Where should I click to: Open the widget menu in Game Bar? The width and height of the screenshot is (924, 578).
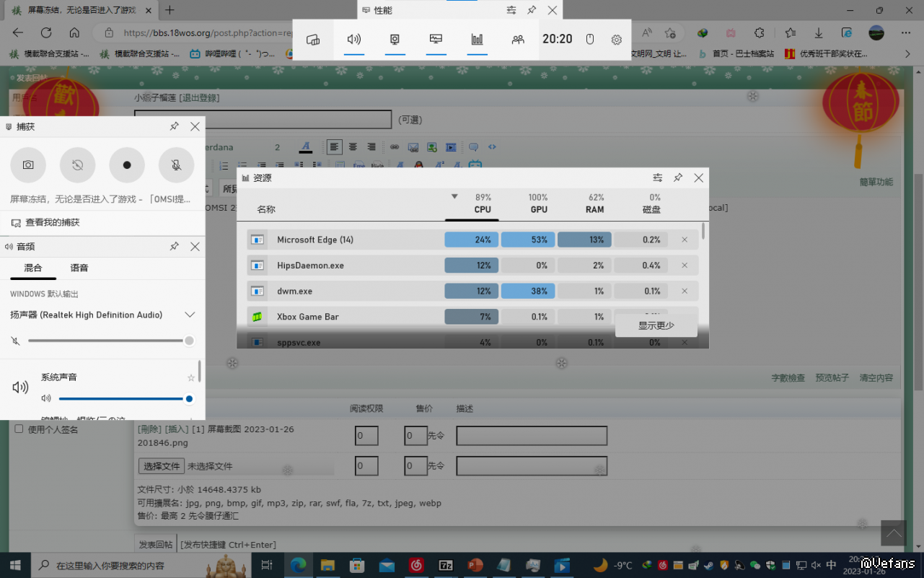pyautogui.click(x=313, y=40)
